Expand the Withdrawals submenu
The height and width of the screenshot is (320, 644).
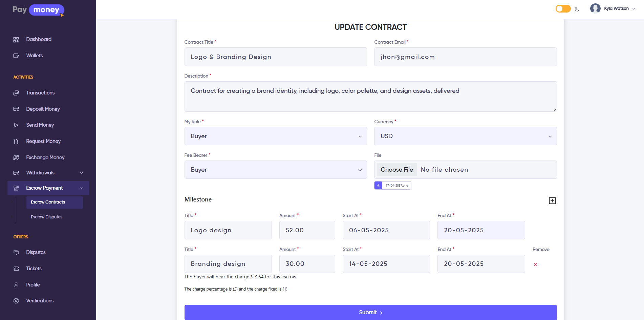pos(81,173)
